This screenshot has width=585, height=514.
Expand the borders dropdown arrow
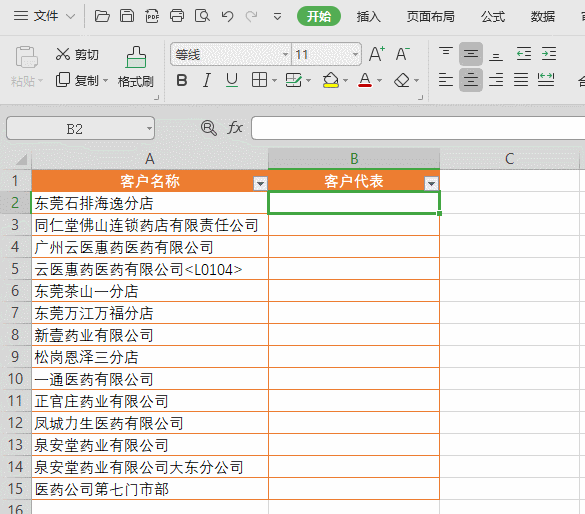pos(274,80)
